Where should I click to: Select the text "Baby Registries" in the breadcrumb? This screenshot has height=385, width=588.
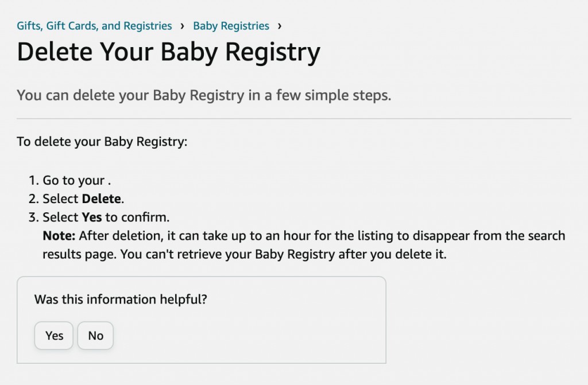[230, 25]
